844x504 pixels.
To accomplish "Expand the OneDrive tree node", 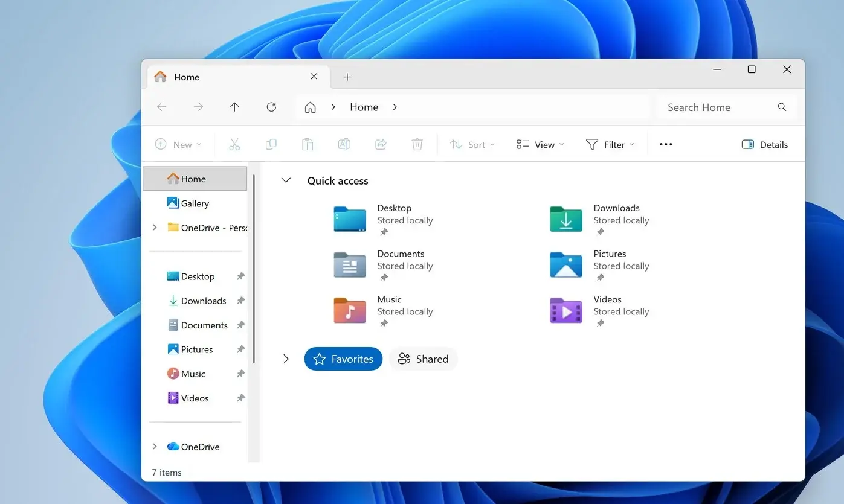I will (155, 446).
